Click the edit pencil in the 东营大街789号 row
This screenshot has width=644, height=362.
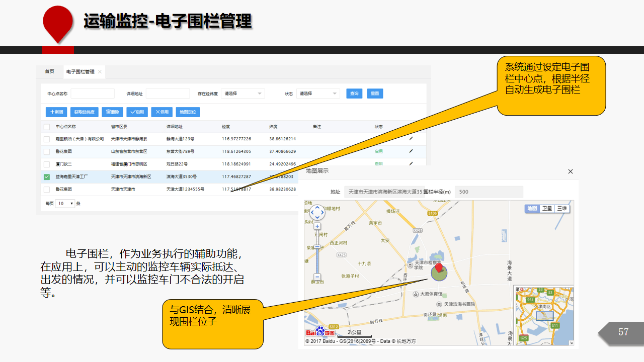tap(411, 151)
